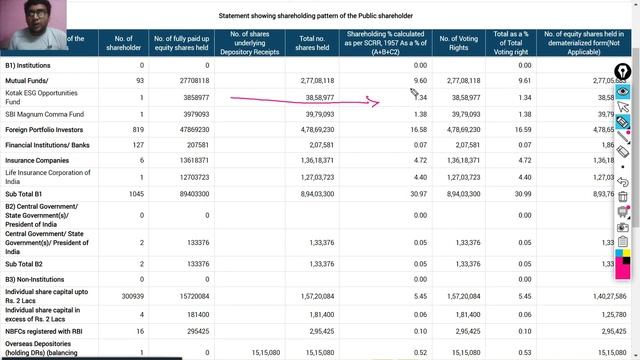
Task: Select the cursor pointer tool in the toolbar
Action: [622, 107]
